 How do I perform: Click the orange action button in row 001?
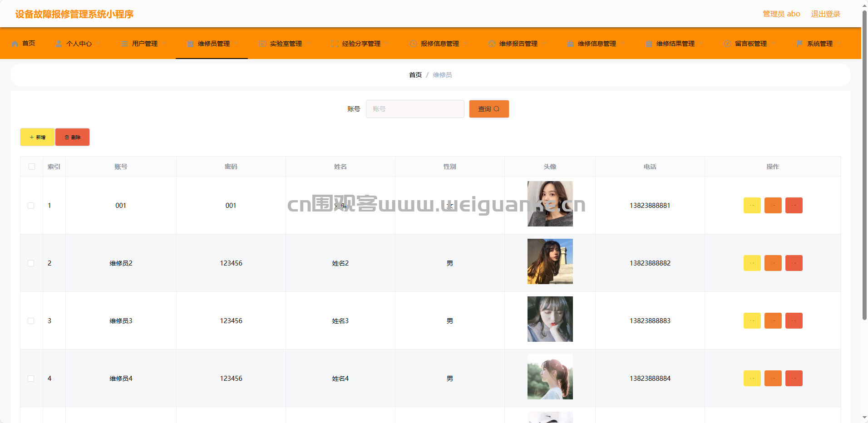[x=773, y=206]
